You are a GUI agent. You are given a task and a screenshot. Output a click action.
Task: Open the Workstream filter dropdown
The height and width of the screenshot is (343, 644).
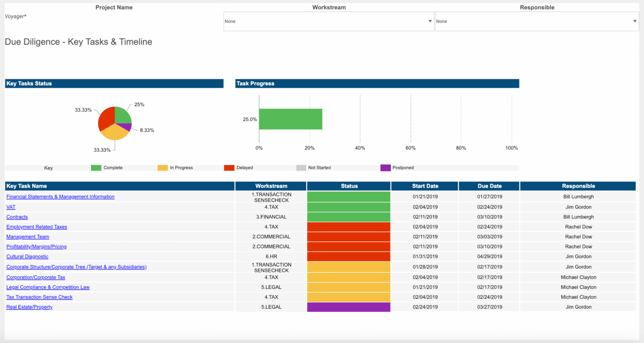(x=328, y=21)
